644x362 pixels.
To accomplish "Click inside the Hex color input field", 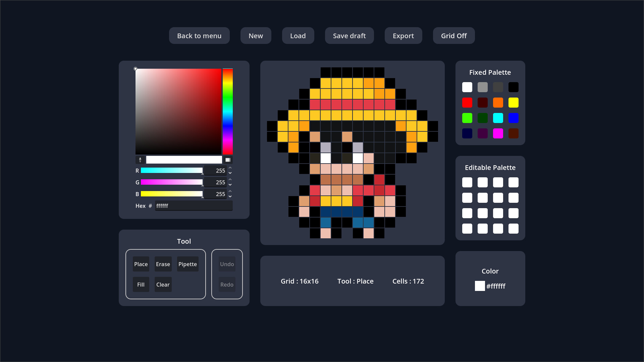I will click(194, 206).
